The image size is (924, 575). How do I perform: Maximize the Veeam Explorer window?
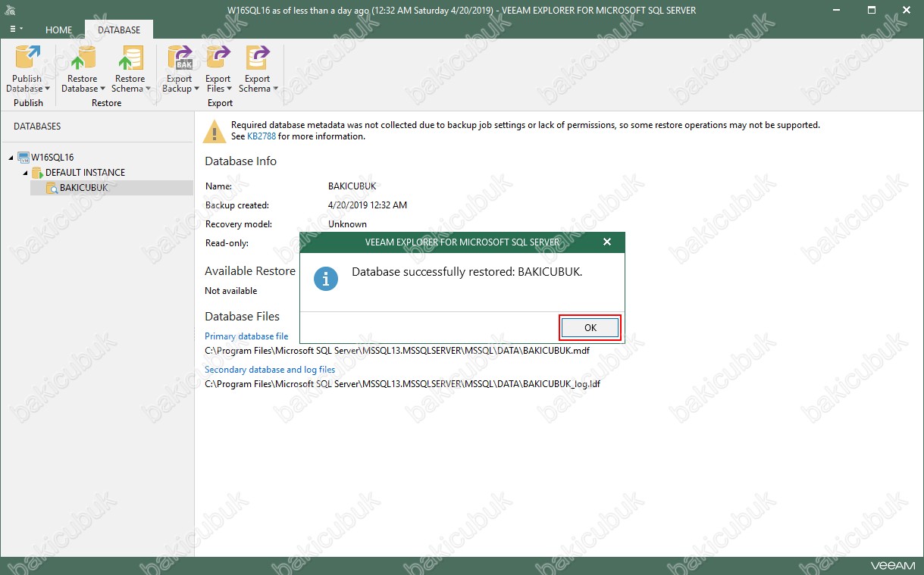[x=872, y=10]
